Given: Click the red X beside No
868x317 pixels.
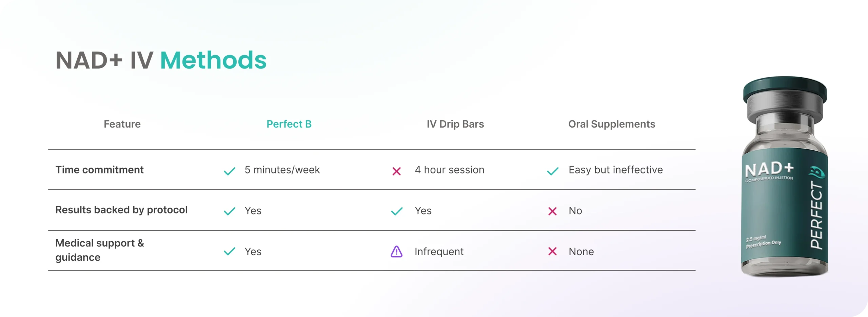Looking at the screenshot, I should 552,211.
